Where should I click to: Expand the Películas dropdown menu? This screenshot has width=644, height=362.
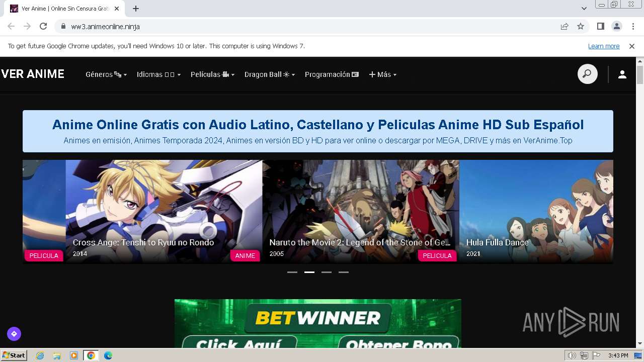[212, 74]
